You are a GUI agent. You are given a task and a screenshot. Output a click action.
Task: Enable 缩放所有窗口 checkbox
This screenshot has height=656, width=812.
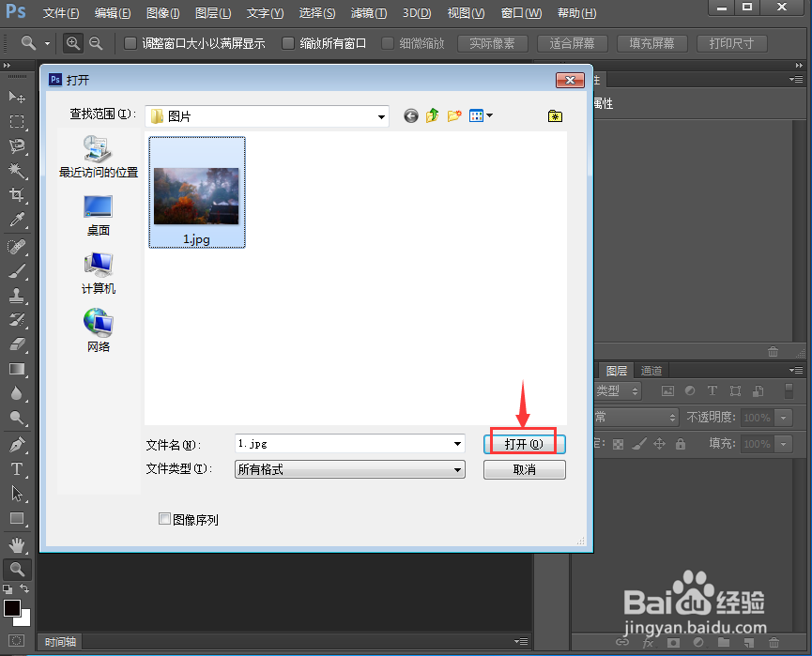coord(288,43)
